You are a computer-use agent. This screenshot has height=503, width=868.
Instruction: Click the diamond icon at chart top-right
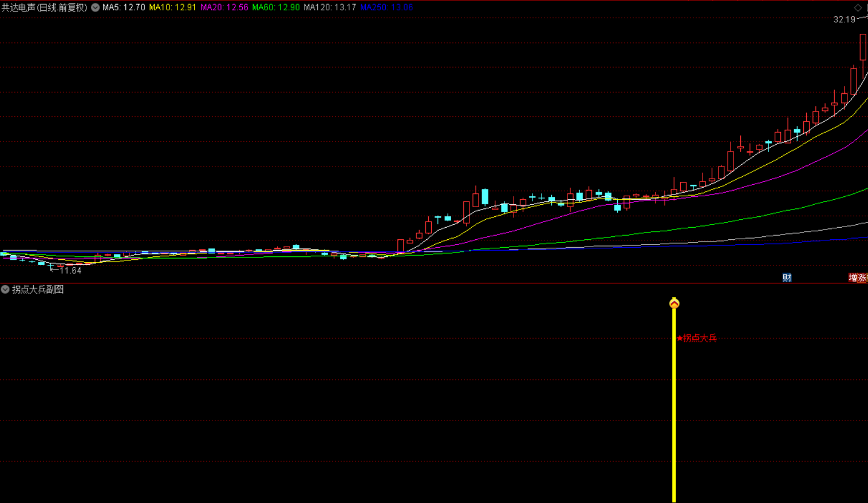click(x=858, y=7)
